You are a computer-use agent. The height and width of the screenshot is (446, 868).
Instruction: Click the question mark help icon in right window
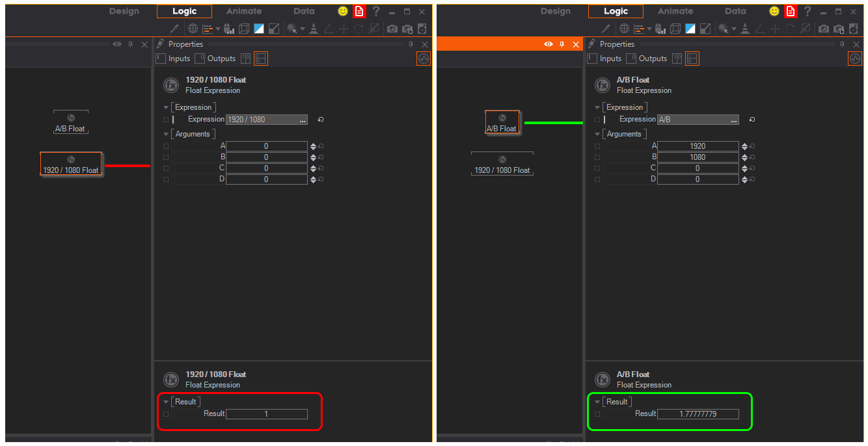(x=807, y=11)
